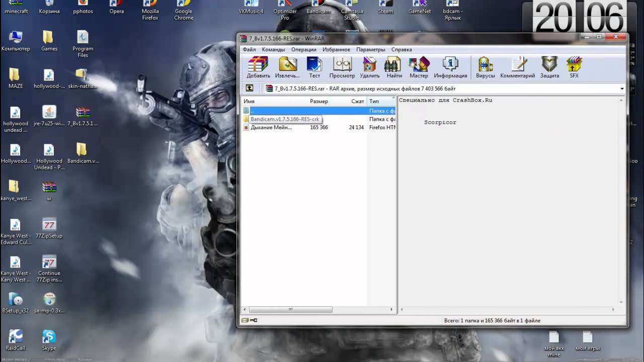Sort files by the Имя column
The height and width of the screenshot is (362, 644).
(x=273, y=101)
